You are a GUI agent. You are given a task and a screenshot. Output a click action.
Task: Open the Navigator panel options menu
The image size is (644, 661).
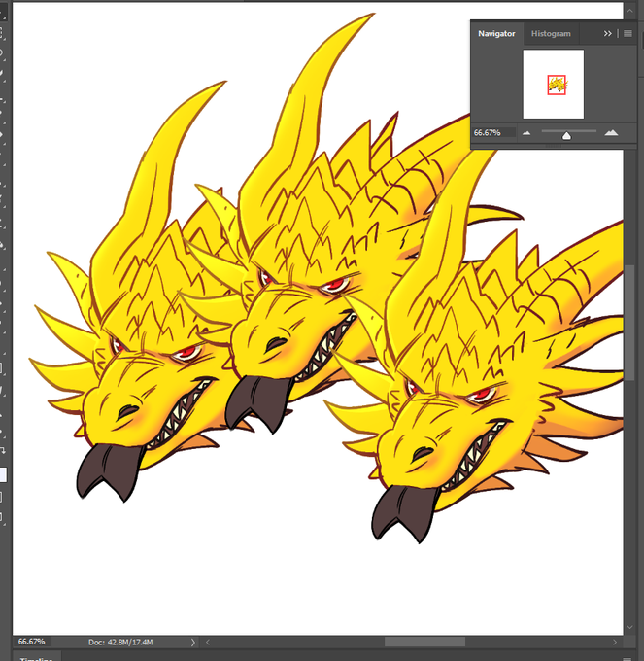[627, 34]
